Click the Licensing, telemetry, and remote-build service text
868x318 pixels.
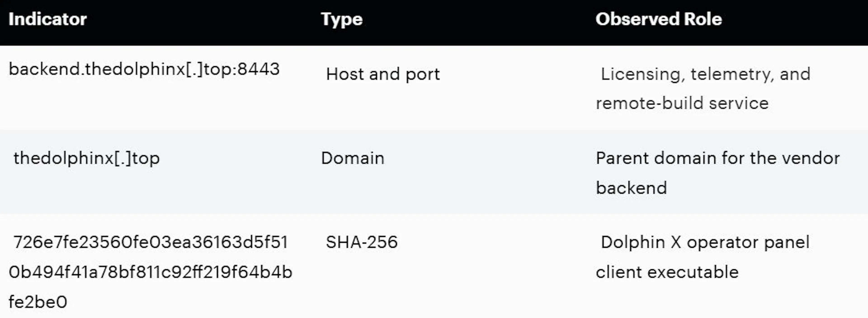(x=703, y=89)
